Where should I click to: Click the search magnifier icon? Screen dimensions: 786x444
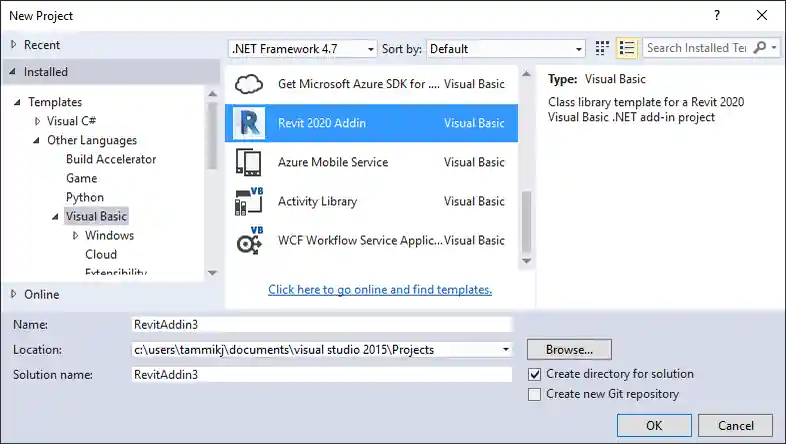coord(761,48)
